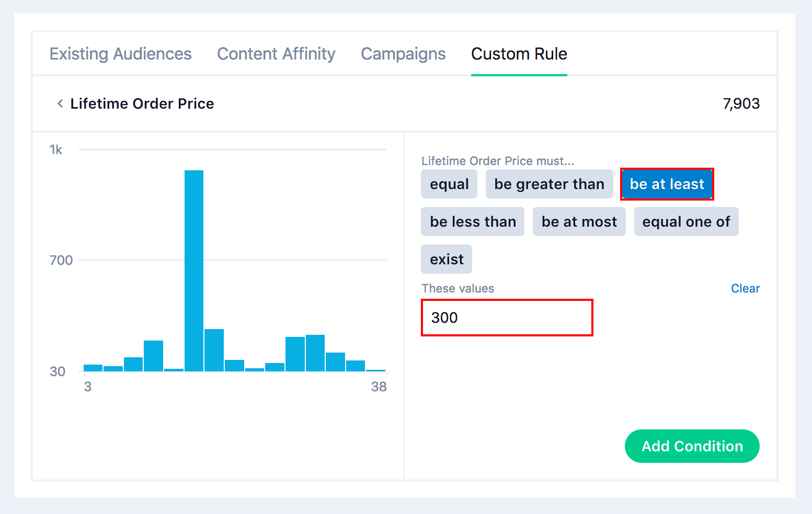Click the rightmost histogram bar above 38
Screen dimensions: 812x514
tap(375, 370)
